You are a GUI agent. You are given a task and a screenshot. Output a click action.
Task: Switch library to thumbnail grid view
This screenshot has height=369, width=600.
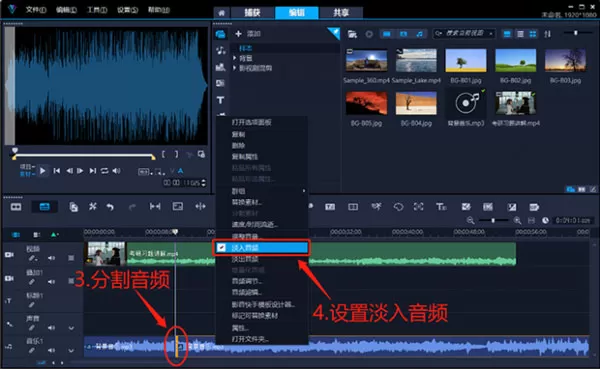[533, 34]
